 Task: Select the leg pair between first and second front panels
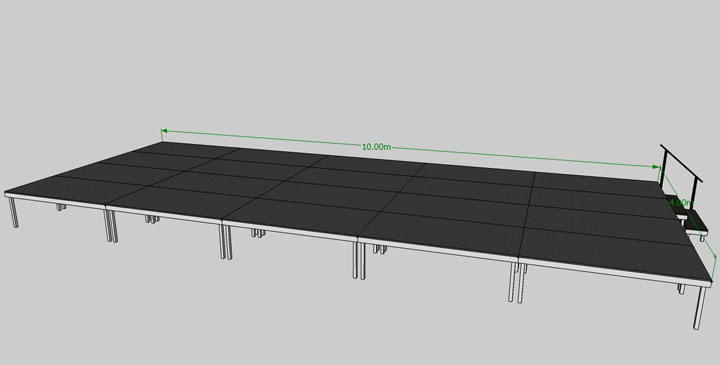click(x=112, y=226)
